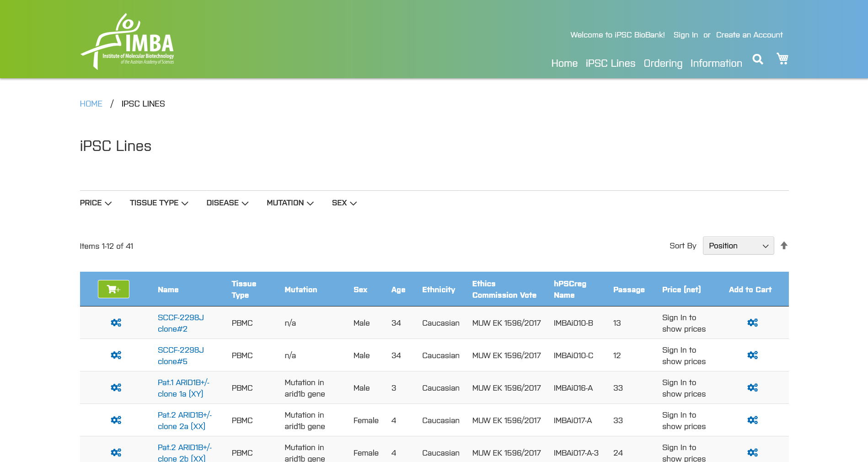This screenshot has height=462, width=868.
Task: Expand the PRICE filter
Action: [x=96, y=203]
